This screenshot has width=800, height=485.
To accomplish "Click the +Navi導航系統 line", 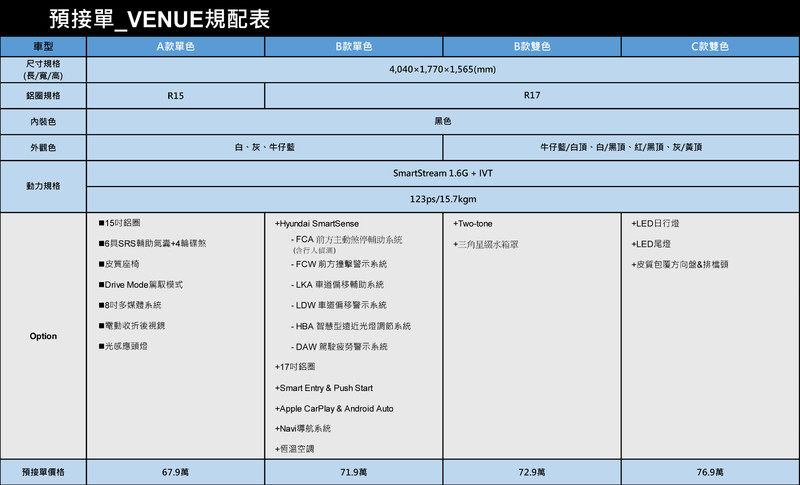I will [x=303, y=428].
